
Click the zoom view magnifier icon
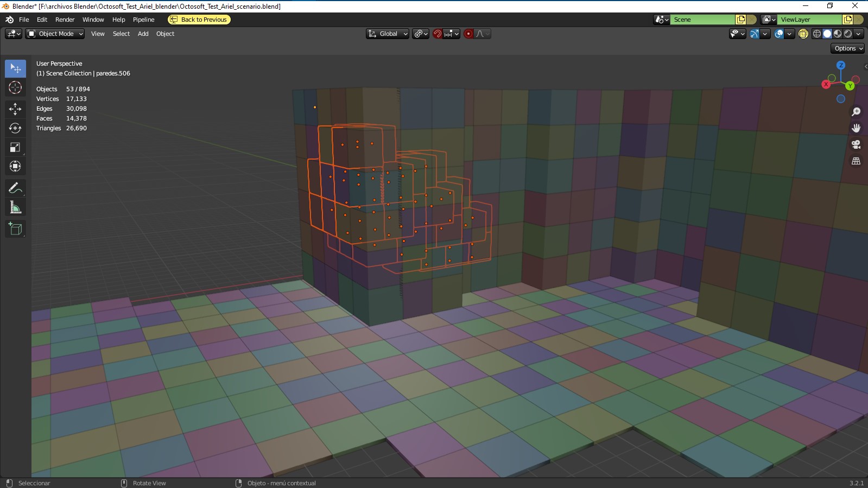pos(856,112)
